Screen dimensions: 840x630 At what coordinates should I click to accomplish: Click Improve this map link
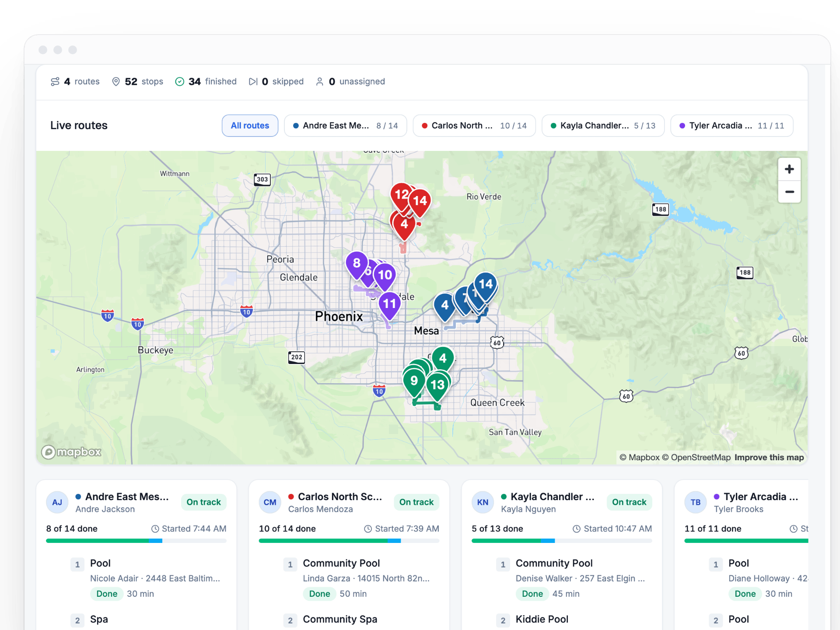(769, 457)
